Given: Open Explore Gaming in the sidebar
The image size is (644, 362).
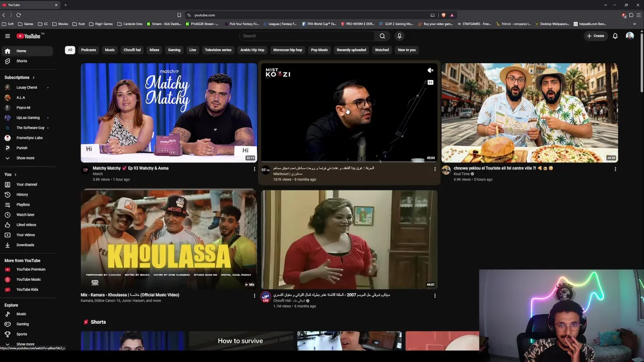Looking at the screenshot, I should pyautogui.click(x=27, y=324).
